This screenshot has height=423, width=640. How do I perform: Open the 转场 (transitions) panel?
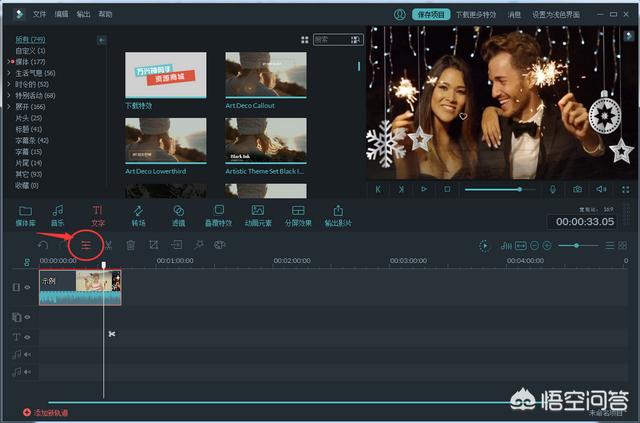pos(138,214)
